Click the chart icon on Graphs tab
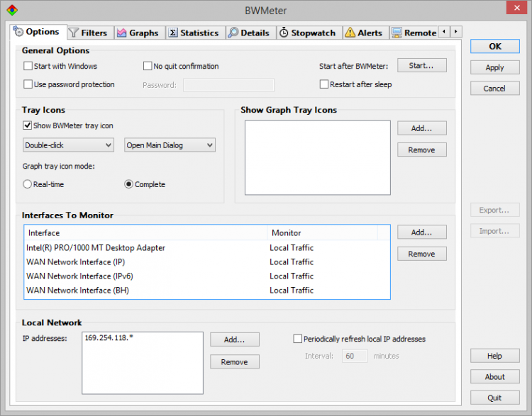The height and width of the screenshot is (416, 532). click(x=121, y=33)
